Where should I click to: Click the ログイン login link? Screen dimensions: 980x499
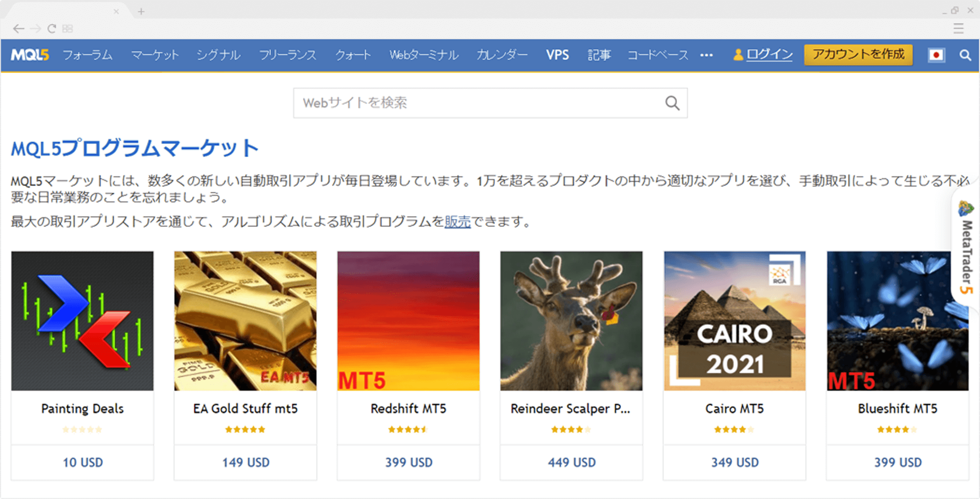click(x=769, y=55)
